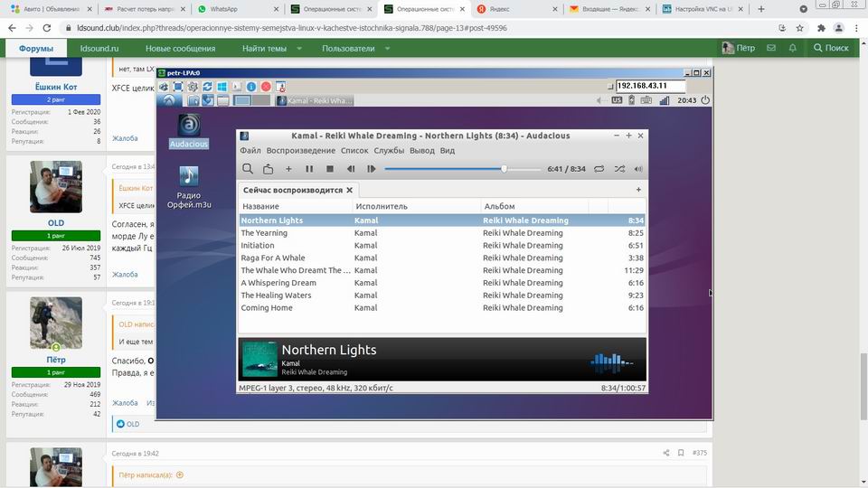Click VNC refresh screen icon
868x488 pixels.
207,87
